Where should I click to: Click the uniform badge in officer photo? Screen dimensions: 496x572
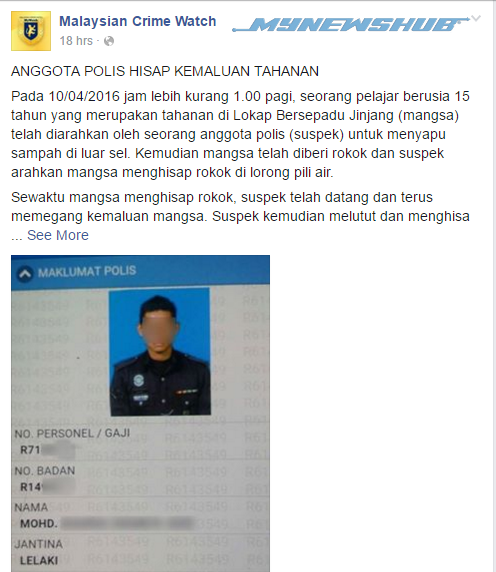point(139,380)
